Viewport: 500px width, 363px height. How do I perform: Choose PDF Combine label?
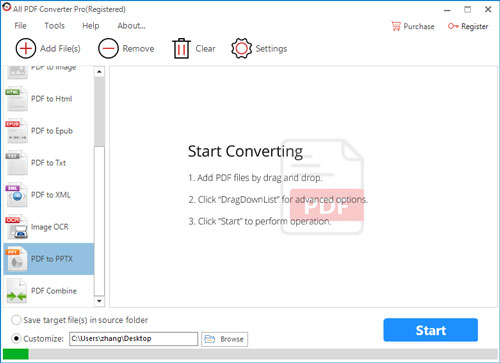[54, 291]
